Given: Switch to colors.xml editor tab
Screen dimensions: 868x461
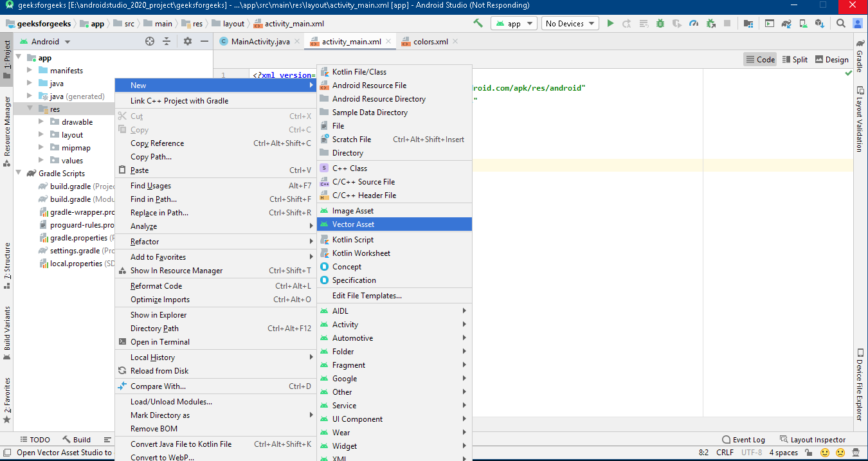Looking at the screenshot, I should click(x=431, y=41).
